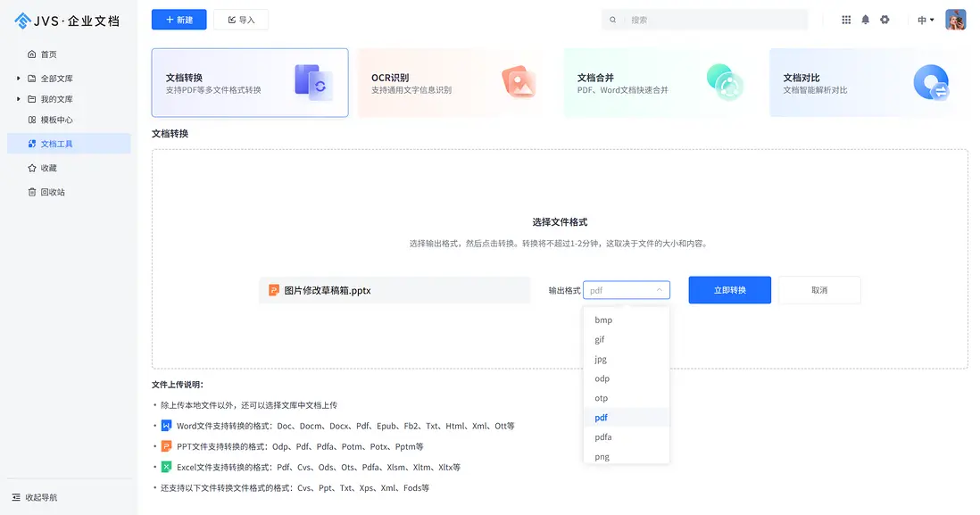
Task: Click the 搜索 search input field
Action: [705, 19]
